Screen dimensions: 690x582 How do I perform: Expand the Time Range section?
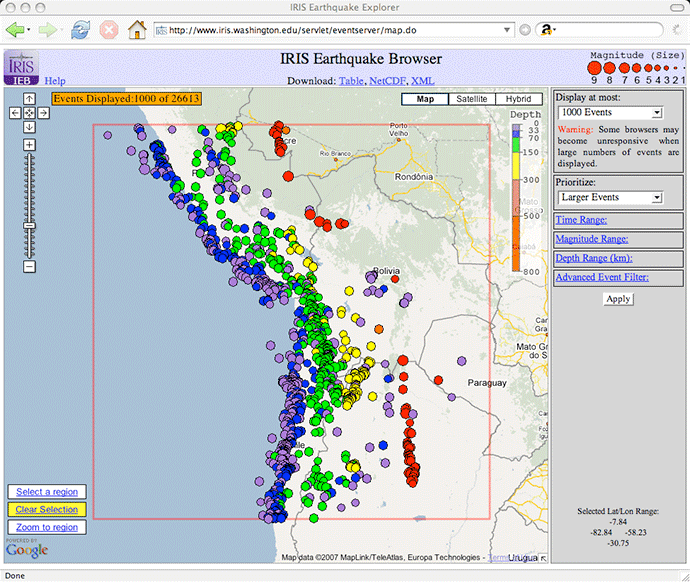tap(581, 220)
